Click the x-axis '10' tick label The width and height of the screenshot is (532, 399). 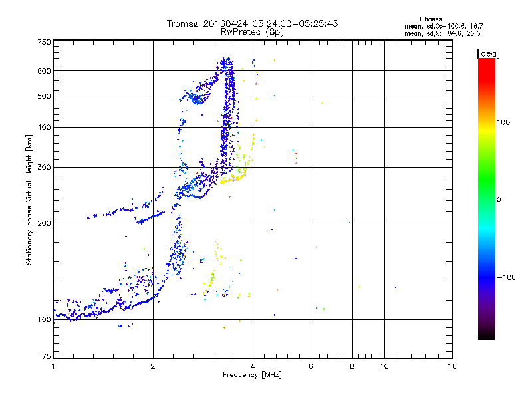(384, 366)
